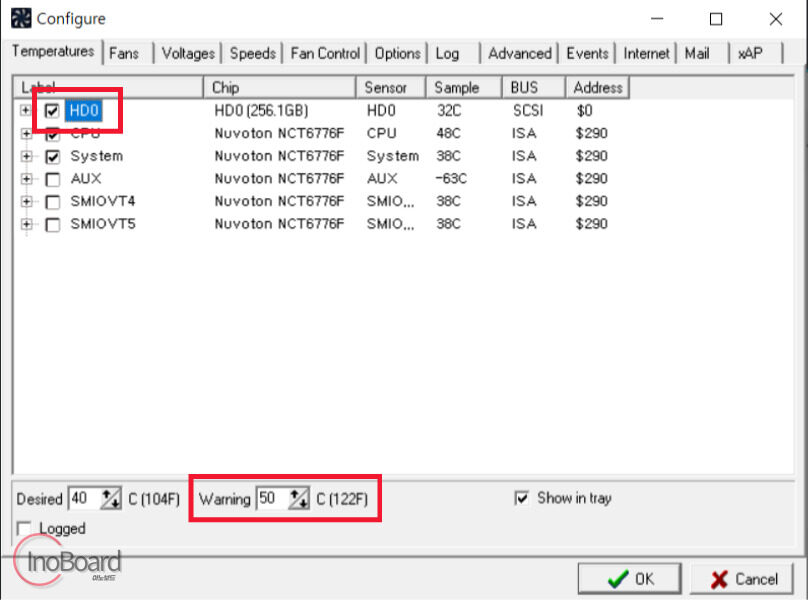Toggle the Show in tray checkbox
810x600 pixels.
click(522, 498)
